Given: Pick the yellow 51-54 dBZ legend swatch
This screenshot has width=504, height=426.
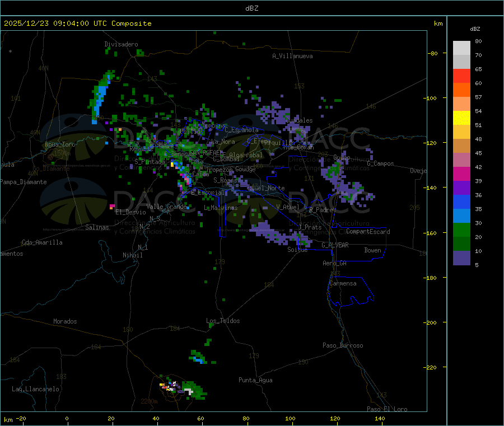Looking at the screenshot, I should coord(461,118).
